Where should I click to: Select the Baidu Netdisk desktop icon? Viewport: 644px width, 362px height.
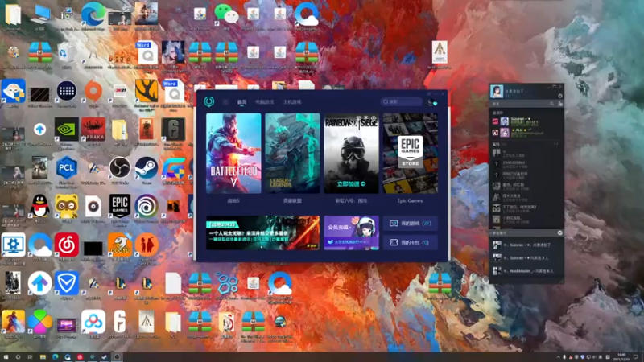(93, 324)
